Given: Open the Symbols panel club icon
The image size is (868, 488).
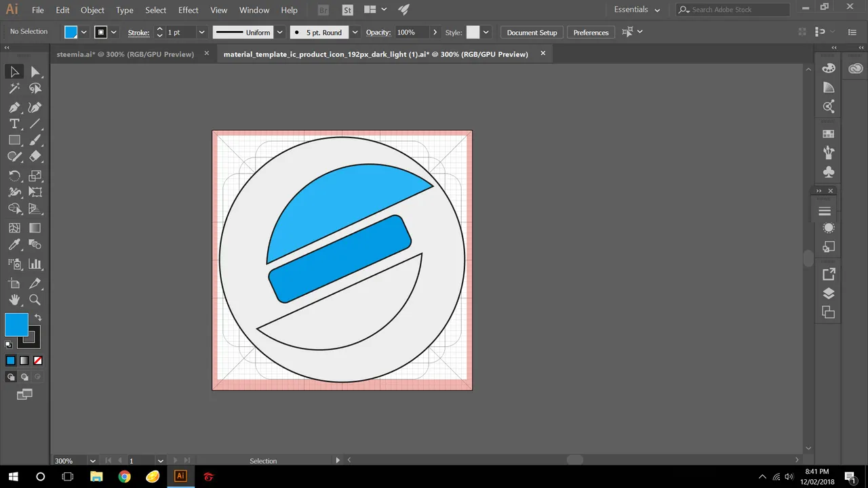Looking at the screenshot, I should [828, 171].
